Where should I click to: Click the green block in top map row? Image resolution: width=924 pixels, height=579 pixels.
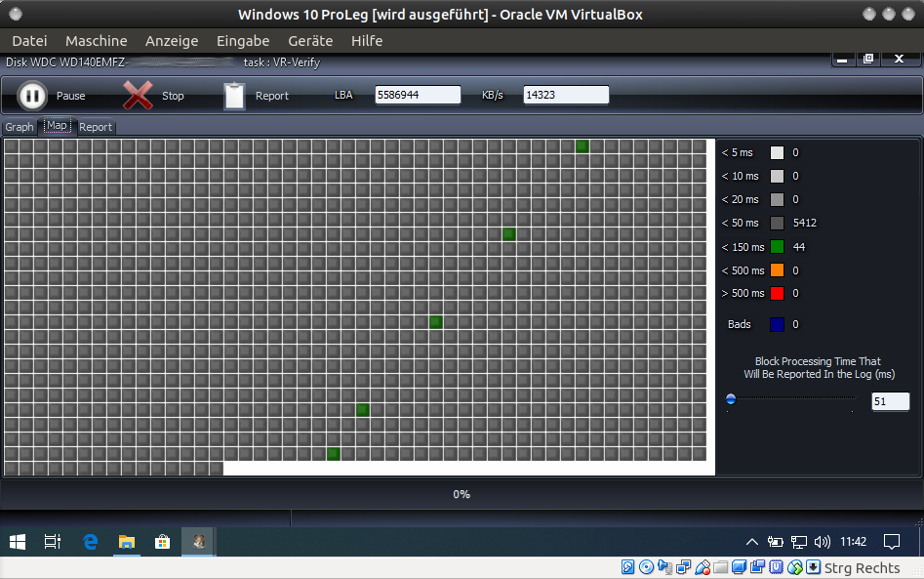coord(583,146)
